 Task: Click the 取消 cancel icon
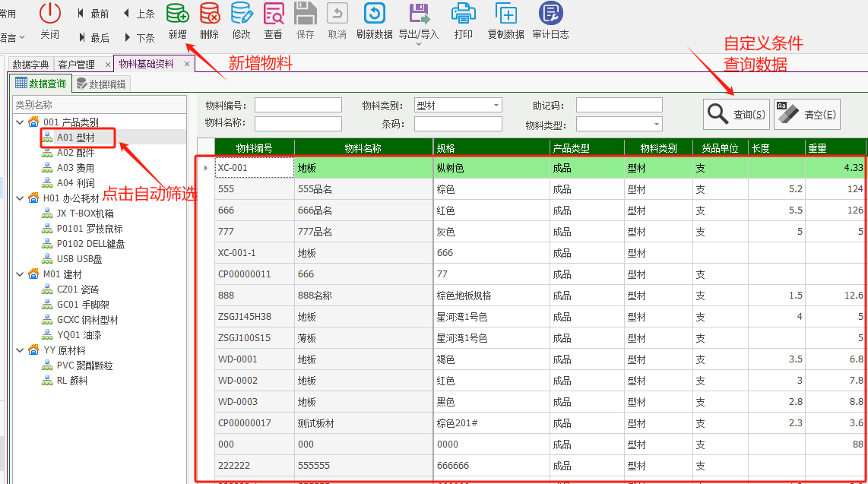tap(337, 13)
